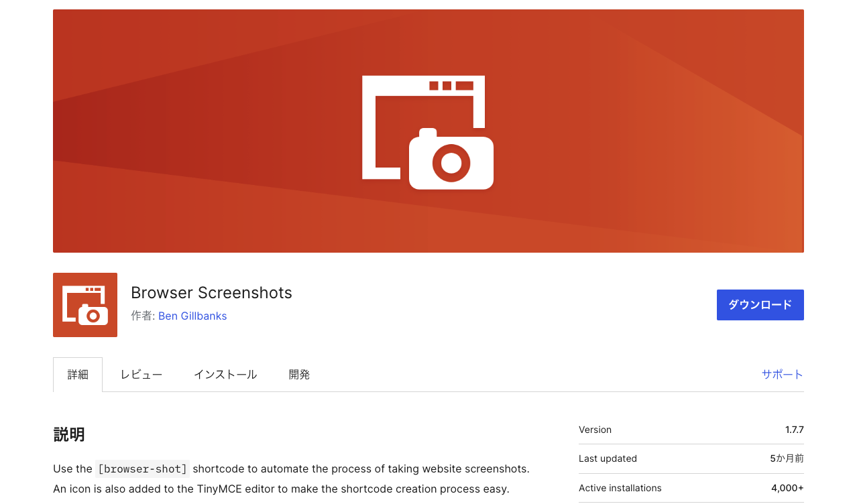Image resolution: width=857 pixels, height=504 pixels.
Task: Switch to the レビュー tab
Action: coord(141,375)
